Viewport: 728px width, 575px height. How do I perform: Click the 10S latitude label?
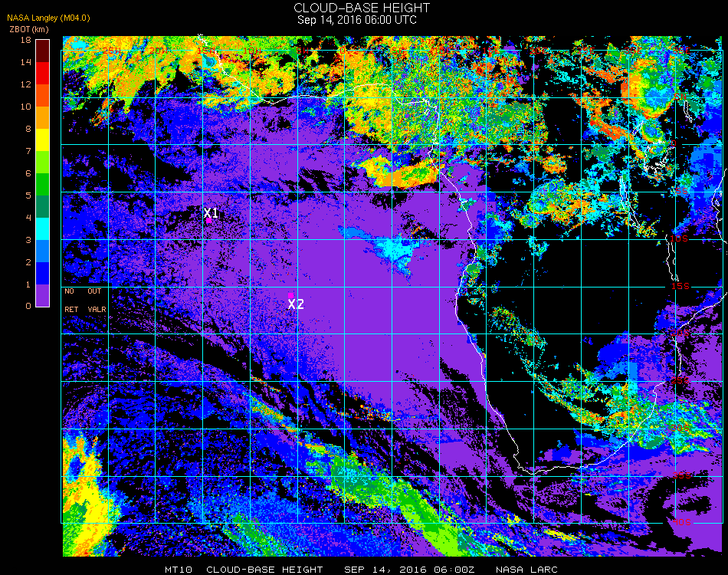coord(679,238)
